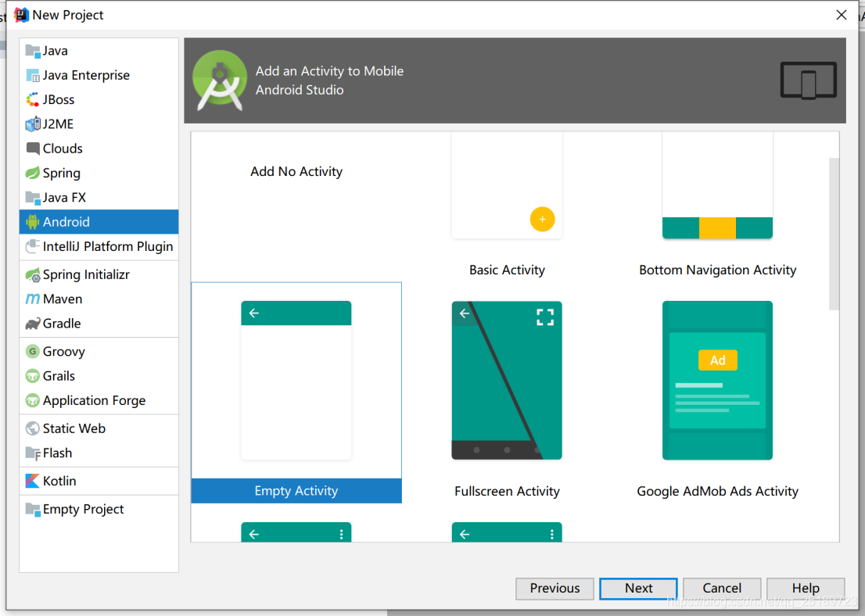Click the Android Studio logo in header

click(220, 81)
